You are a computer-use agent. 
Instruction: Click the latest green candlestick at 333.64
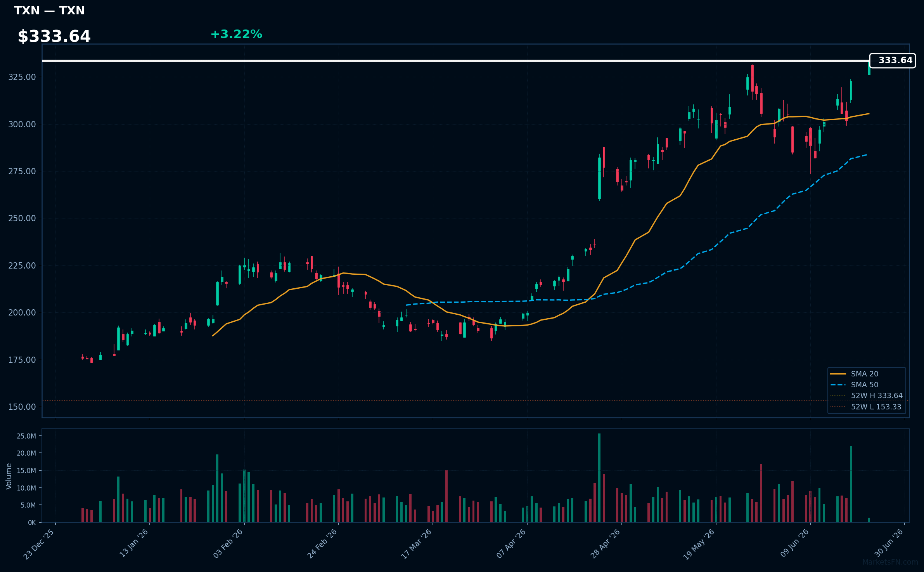[x=869, y=68]
